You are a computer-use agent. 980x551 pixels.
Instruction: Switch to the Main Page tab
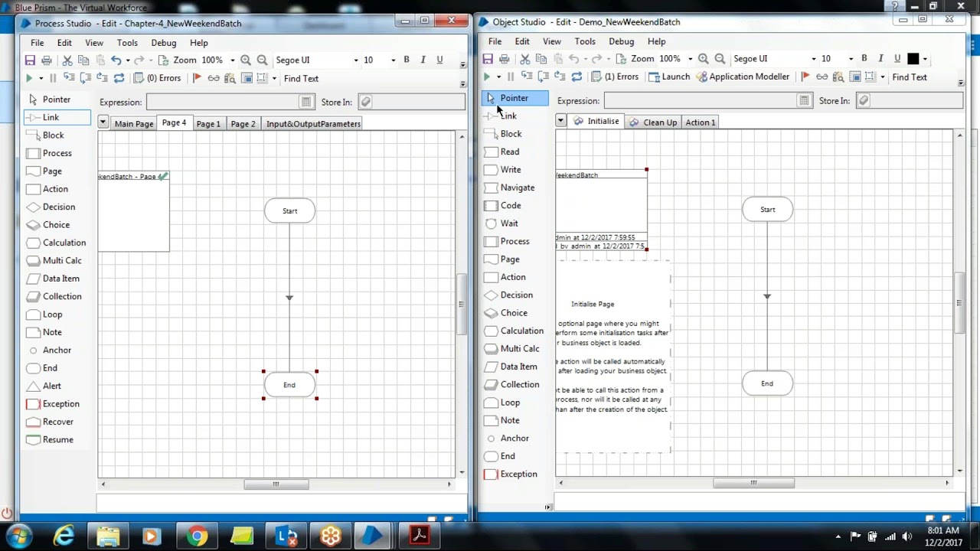(x=134, y=124)
